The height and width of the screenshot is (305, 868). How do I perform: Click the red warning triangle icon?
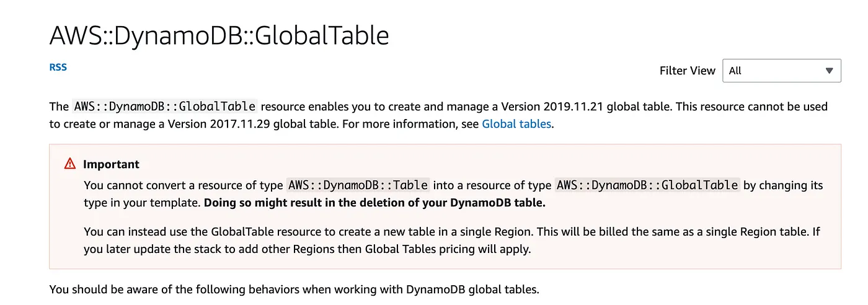coord(70,164)
